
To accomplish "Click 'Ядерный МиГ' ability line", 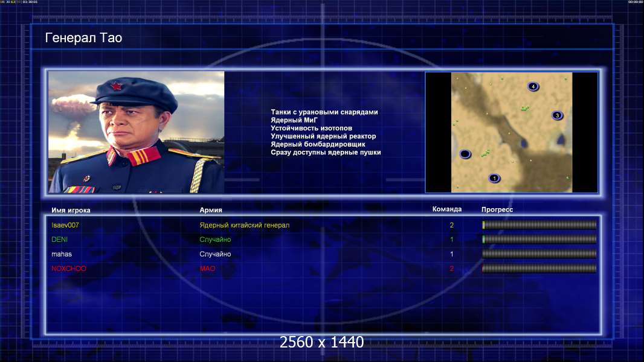I will click(x=294, y=120).
